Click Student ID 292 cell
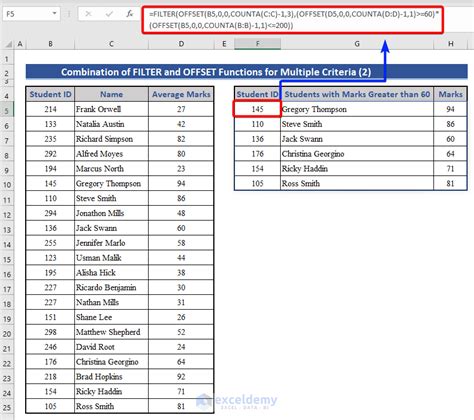 point(50,154)
